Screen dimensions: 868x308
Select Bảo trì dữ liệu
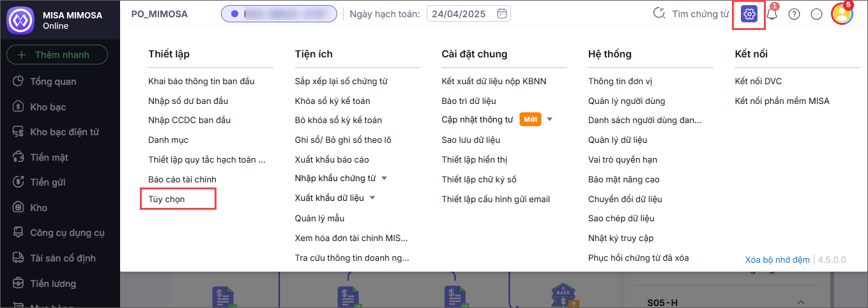(469, 101)
